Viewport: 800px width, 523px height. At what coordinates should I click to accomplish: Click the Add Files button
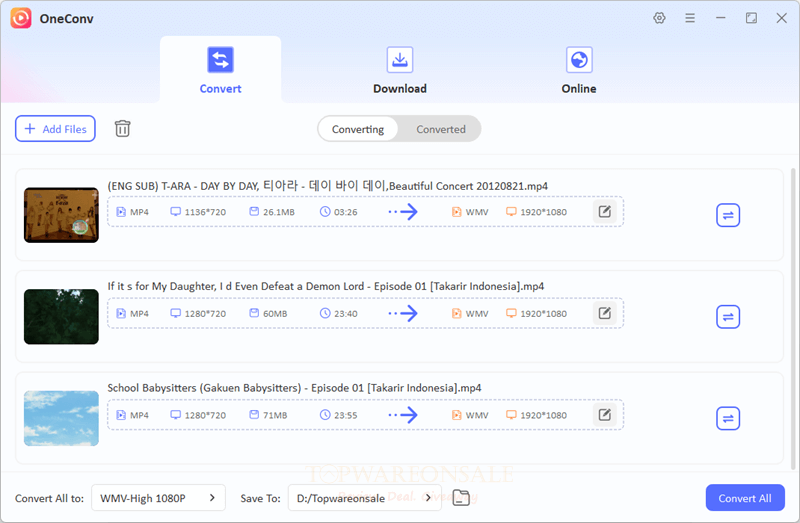[55, 129]
